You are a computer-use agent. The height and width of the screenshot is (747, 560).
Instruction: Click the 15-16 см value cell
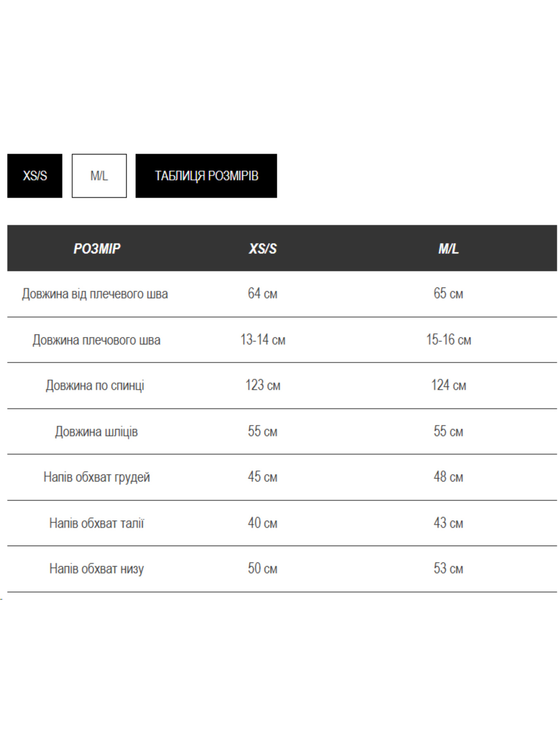[x=448, y=339]
